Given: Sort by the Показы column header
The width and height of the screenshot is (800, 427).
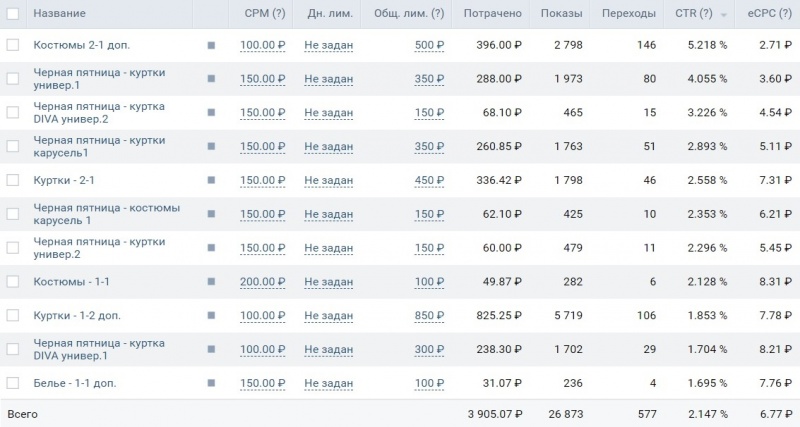Looking at the screenshot, I should click(561, 13).
